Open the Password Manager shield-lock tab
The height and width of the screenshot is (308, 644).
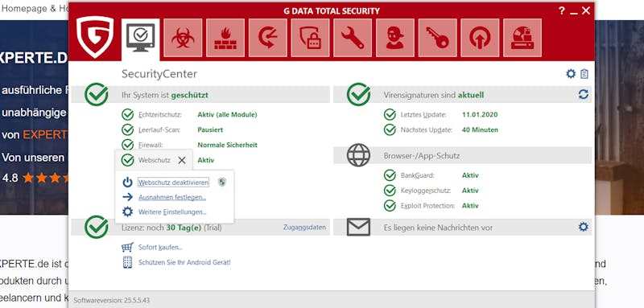tap(310, 38)
